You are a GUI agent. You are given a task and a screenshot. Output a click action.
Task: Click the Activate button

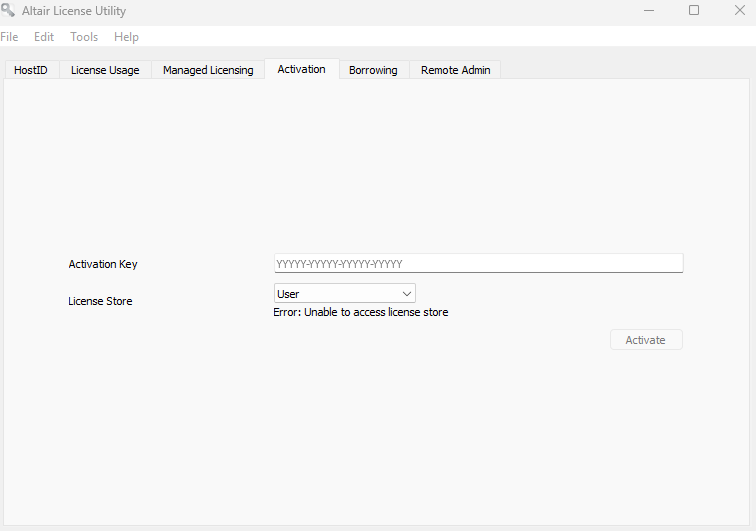point(646,340)
